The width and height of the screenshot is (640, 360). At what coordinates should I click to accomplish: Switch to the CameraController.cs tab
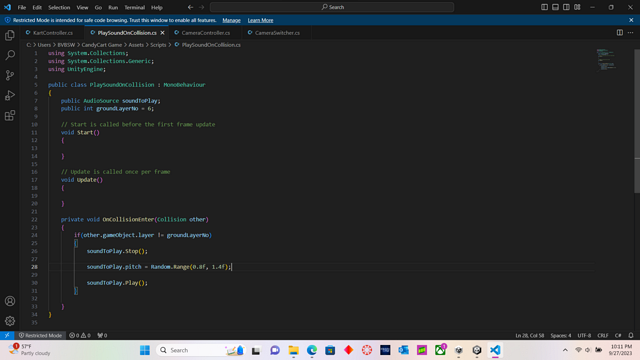206,33
